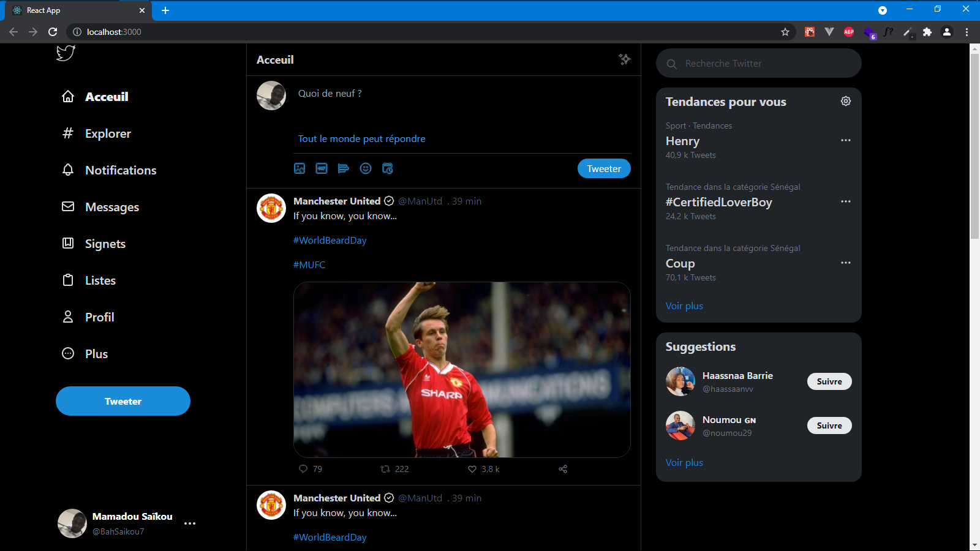The image size is (980, 551).
Task: Retweet the first Manchester United tweet
Action: [385, 469]
